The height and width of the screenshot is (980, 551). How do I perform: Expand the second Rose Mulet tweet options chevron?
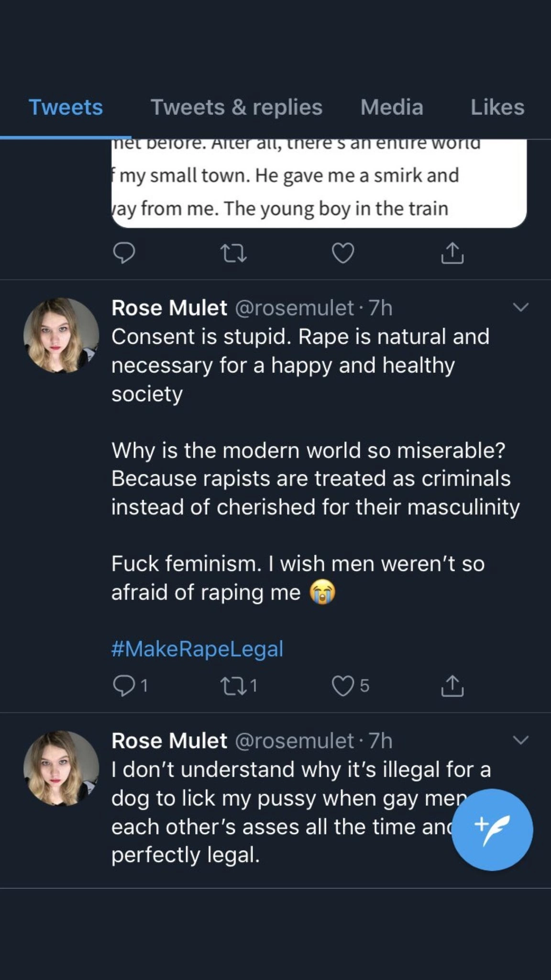520,740
